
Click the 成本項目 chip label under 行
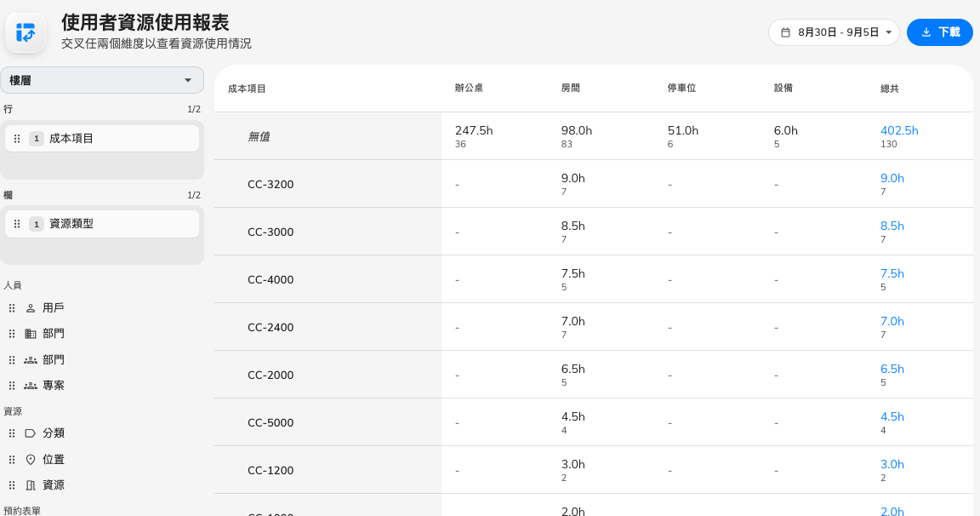point(71,139)
